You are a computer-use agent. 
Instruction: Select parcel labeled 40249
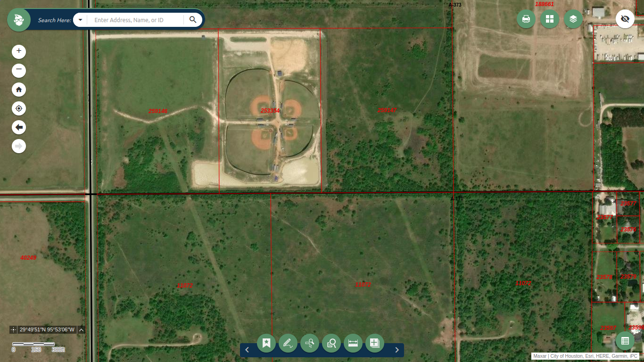pyautogui.click(x=28, y=258)
